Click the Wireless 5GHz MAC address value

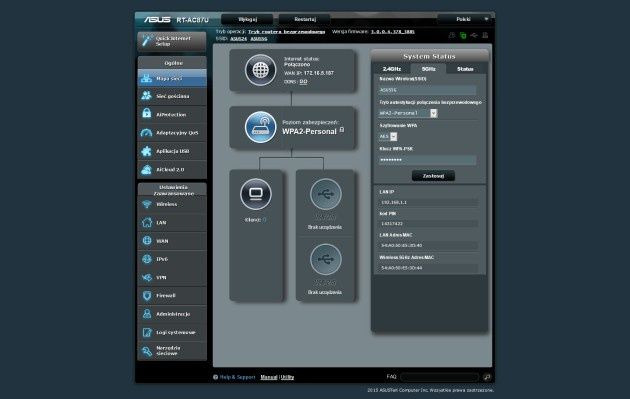coord(429,268)
